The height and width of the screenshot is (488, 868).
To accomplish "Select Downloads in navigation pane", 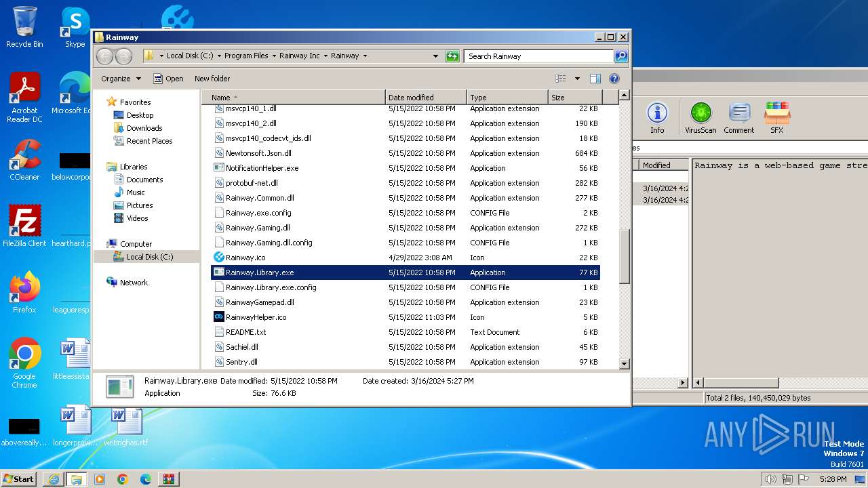I will (144, 128).
